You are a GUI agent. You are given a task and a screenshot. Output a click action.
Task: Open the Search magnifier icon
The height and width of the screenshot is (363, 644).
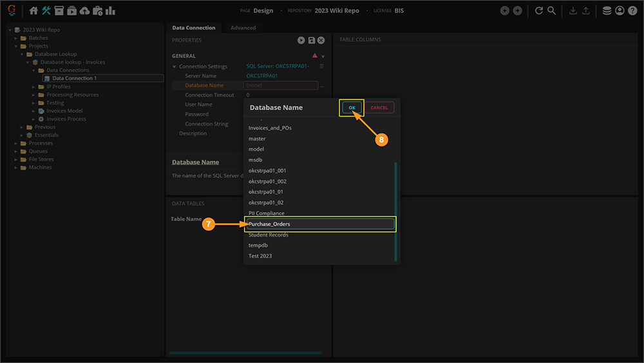point(552,11)
